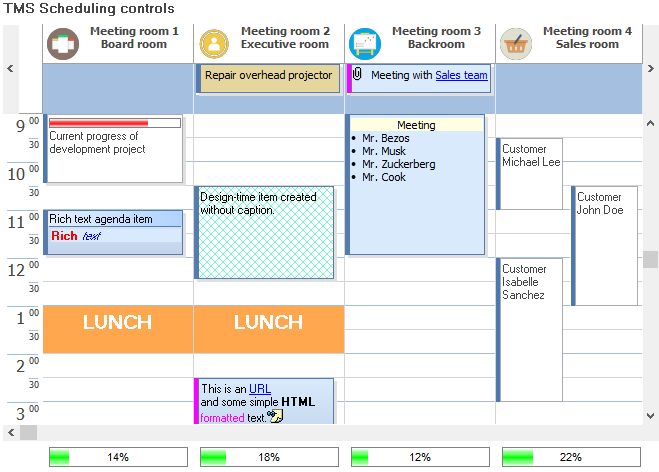Click the paperclip attachment icon on the Sales team meeting
Image resolution: width=659 pixels, height=472 pixels.
pyautogui.click(x=358, y=75)
